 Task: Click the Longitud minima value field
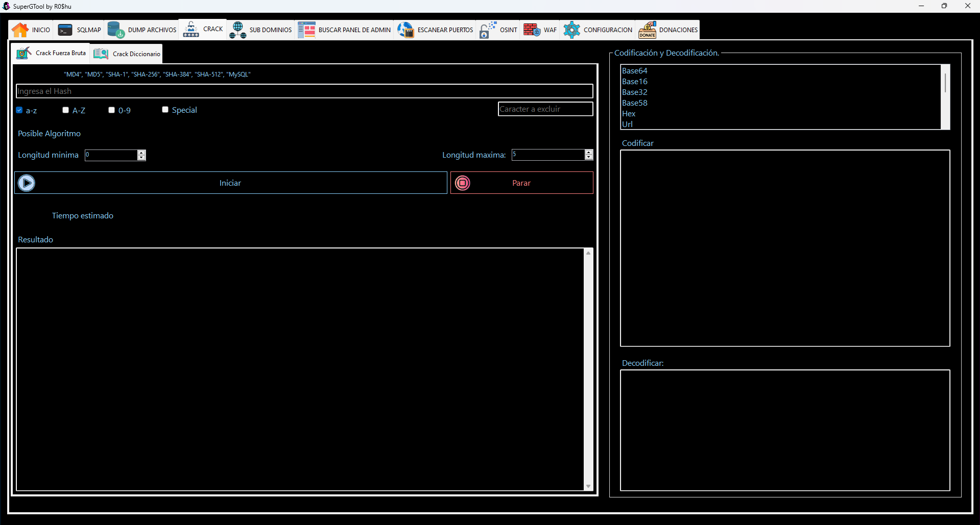click(x=111, y=155)
